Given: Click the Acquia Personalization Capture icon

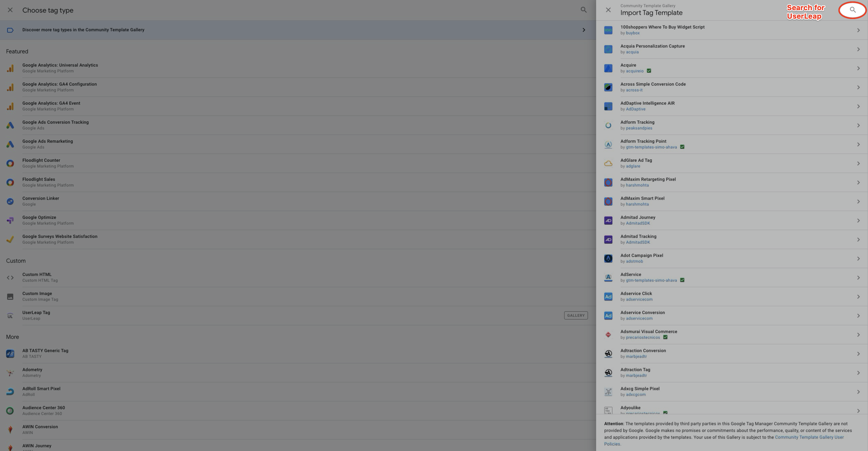Looking at the screenshot, I should (608, 49).
